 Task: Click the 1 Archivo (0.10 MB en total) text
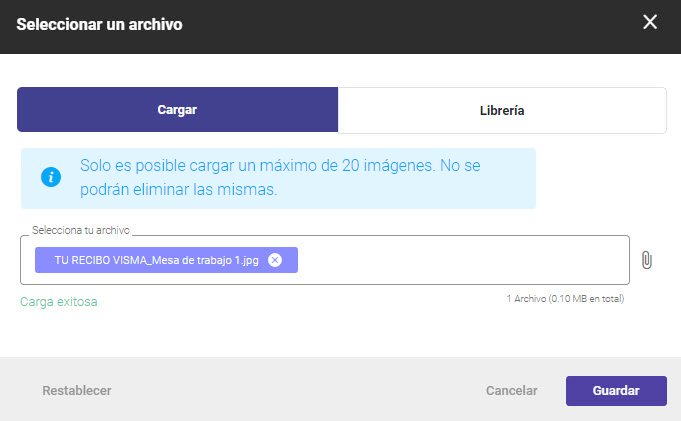565,298
